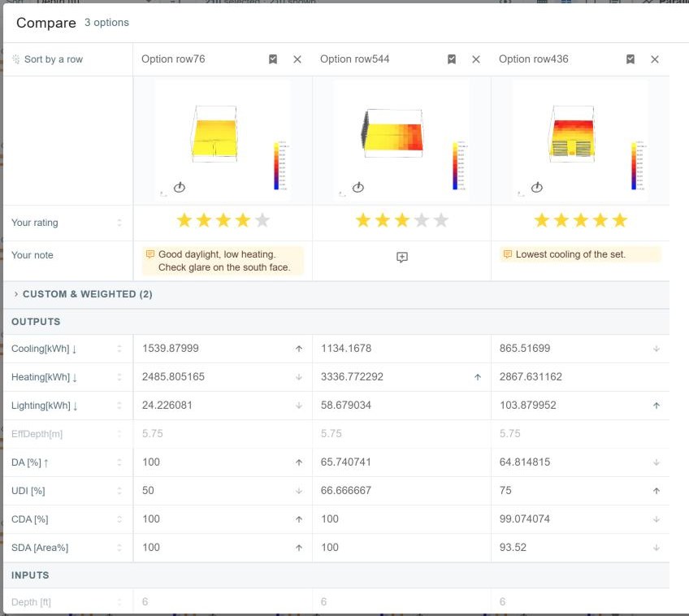Edit the 'Lowest cooling of the set' note
Image resolution: width=689 pixels, height=616 pixels.
580,254
